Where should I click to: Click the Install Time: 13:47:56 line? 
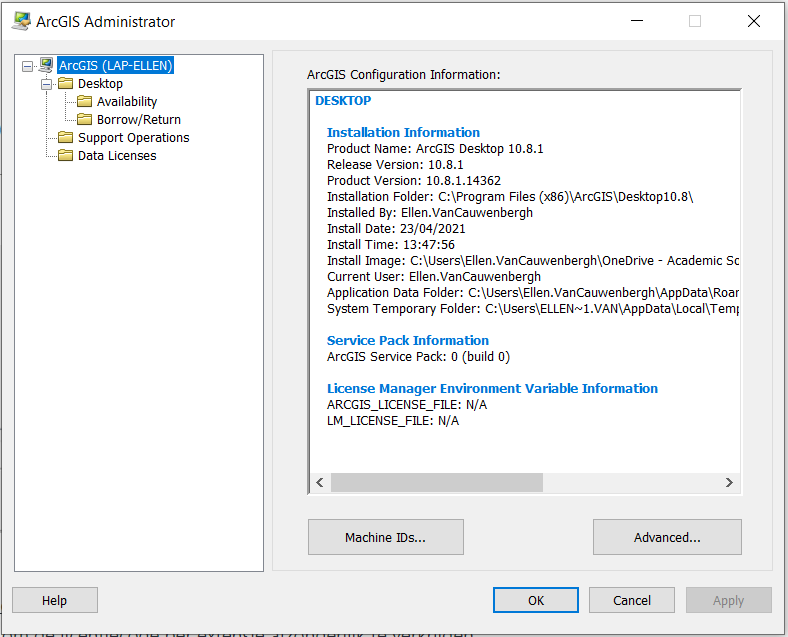point(391,245)
